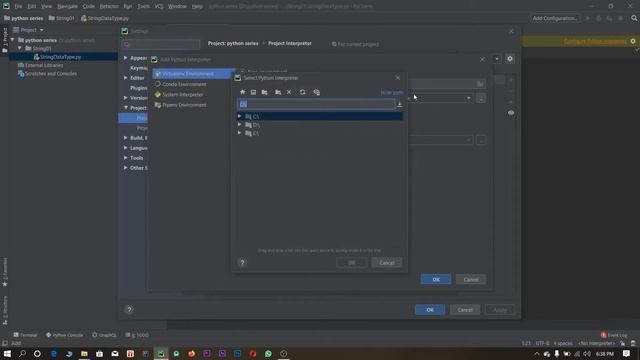Collapse the Project settings category
Image resolution: width=640 pixels, height=360 pixels.
point(126,107)
